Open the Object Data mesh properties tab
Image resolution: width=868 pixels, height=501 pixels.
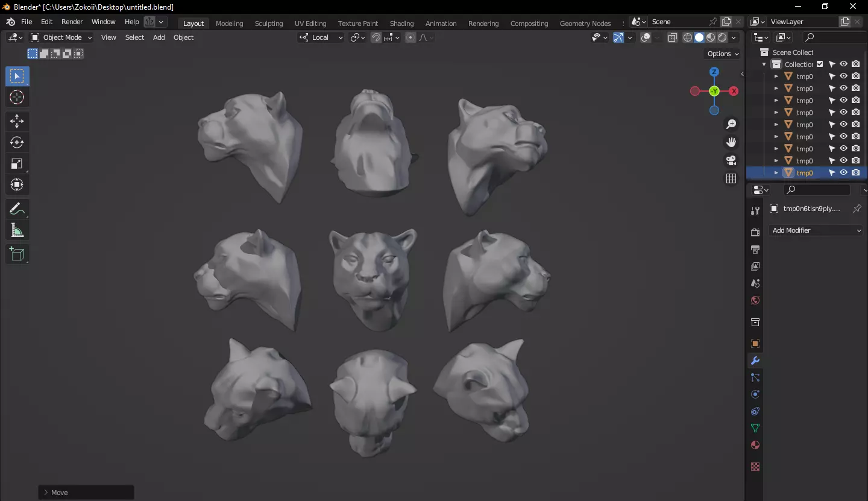tap(755, 428)
